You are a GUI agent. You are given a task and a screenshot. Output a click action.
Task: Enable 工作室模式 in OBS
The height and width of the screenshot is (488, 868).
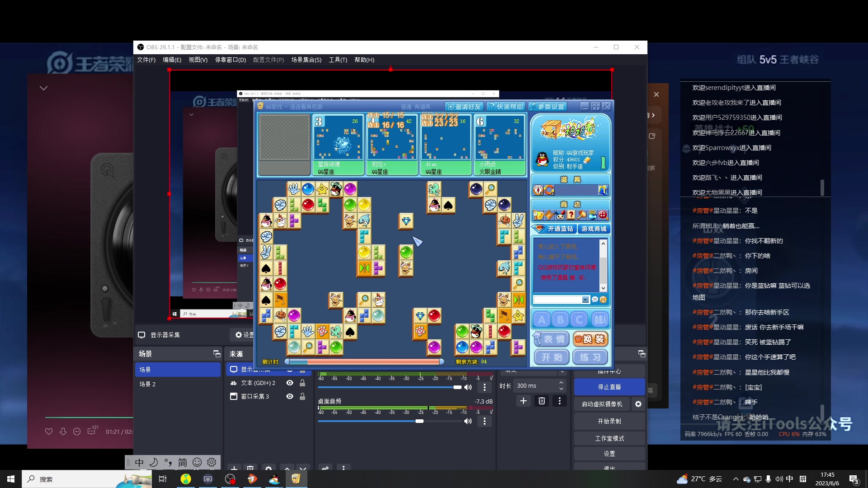tap(609, 438)
